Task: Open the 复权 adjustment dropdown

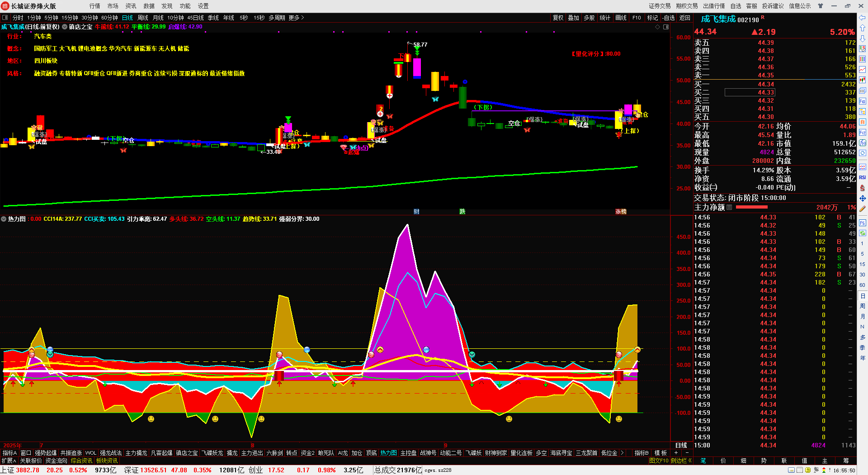Action: (558, 18)
